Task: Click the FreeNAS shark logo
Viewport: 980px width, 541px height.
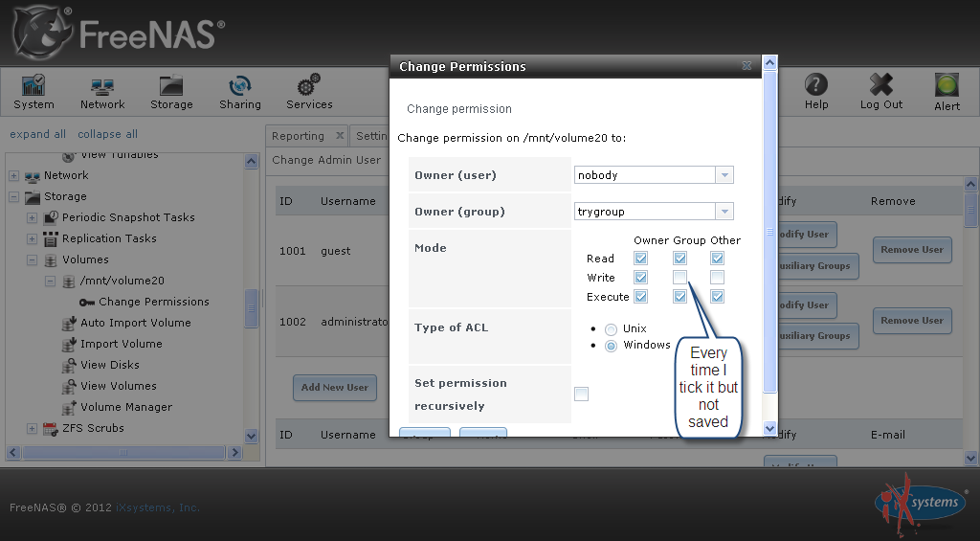Action: point(43,34)
